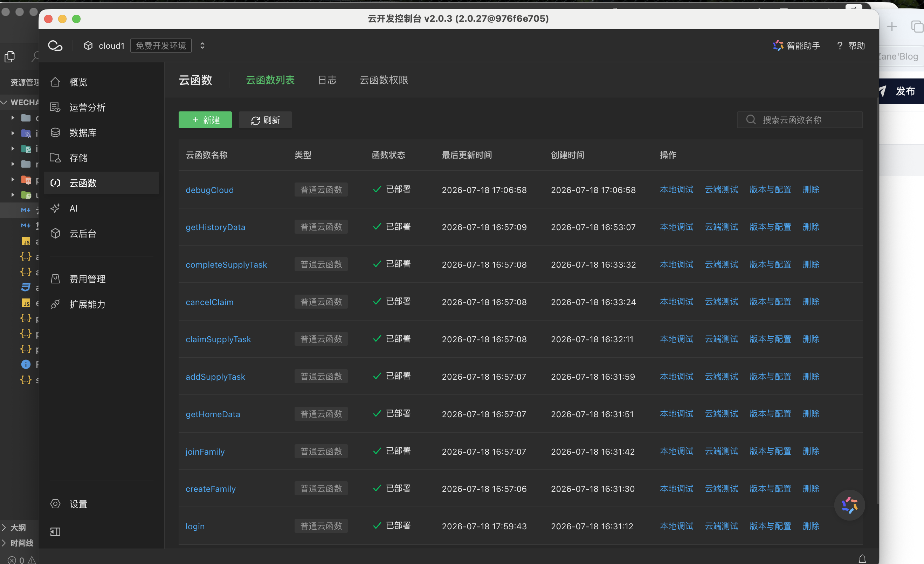
Task: Click the 创建时间 column header
Action: pyautogui.click(x=567, y=155)
